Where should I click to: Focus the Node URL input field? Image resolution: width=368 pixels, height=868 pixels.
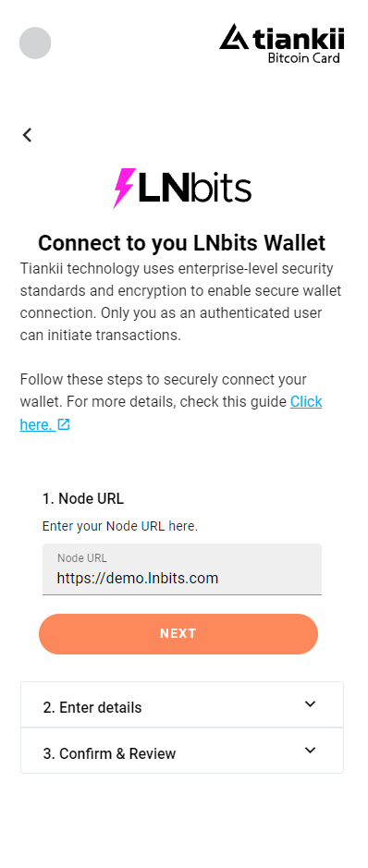click(182, 569)
